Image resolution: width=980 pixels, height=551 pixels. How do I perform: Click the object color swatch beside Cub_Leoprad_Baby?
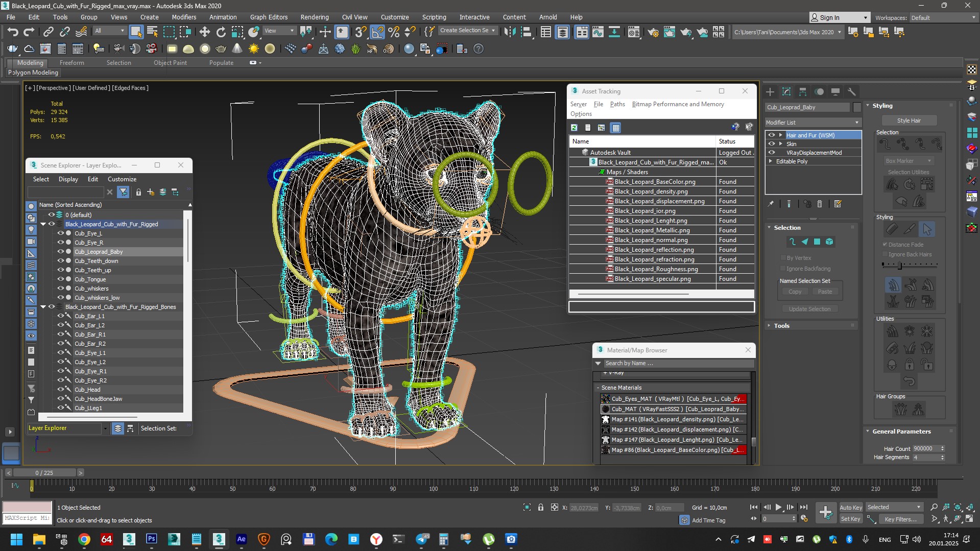[857, 107]
